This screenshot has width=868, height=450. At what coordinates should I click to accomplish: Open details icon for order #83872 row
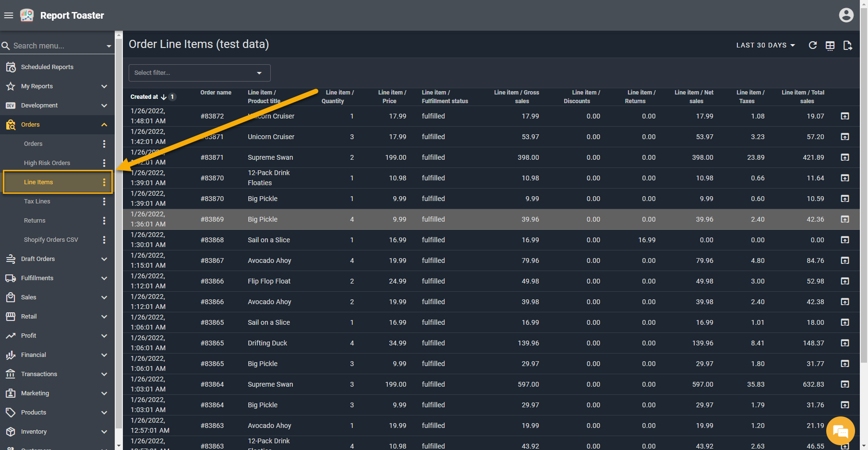(845, 116)
